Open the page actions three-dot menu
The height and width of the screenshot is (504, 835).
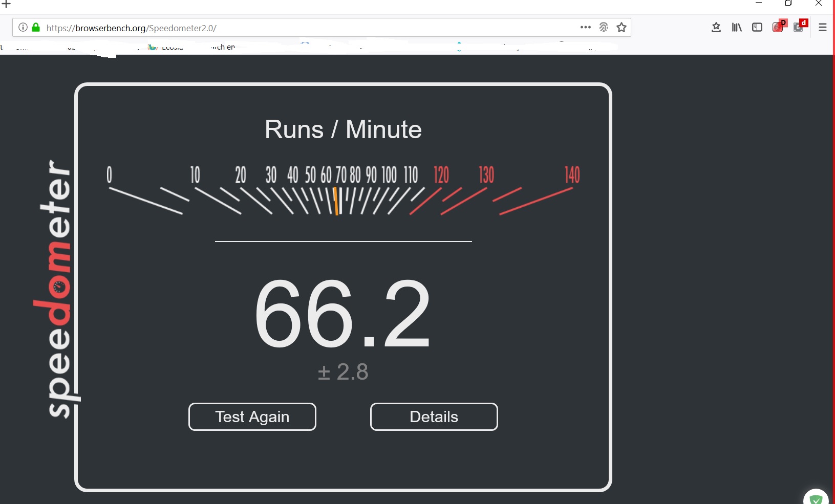tap(586, 27)
